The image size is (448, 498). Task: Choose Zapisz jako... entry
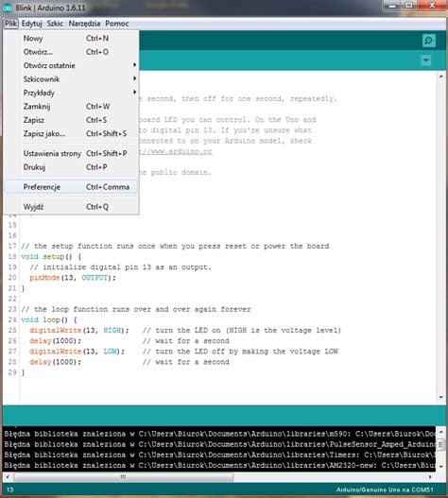[x=72, y=133]
